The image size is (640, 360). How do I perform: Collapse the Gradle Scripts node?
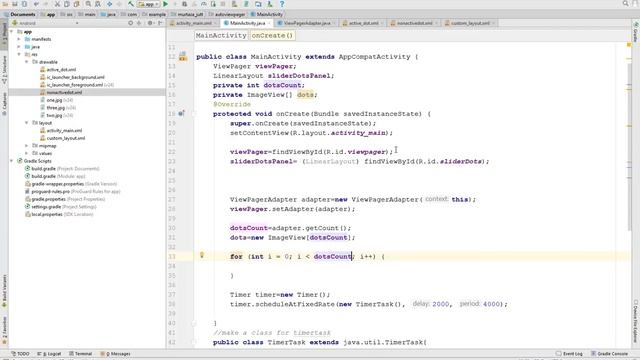tap(12, 161)
